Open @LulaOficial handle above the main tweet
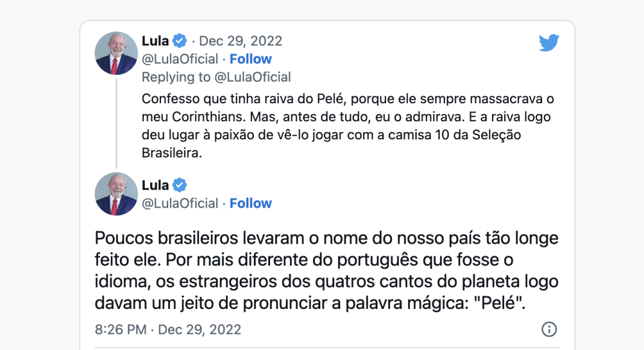Viewport: 644px width, 350px height. [x=180, y=203]
